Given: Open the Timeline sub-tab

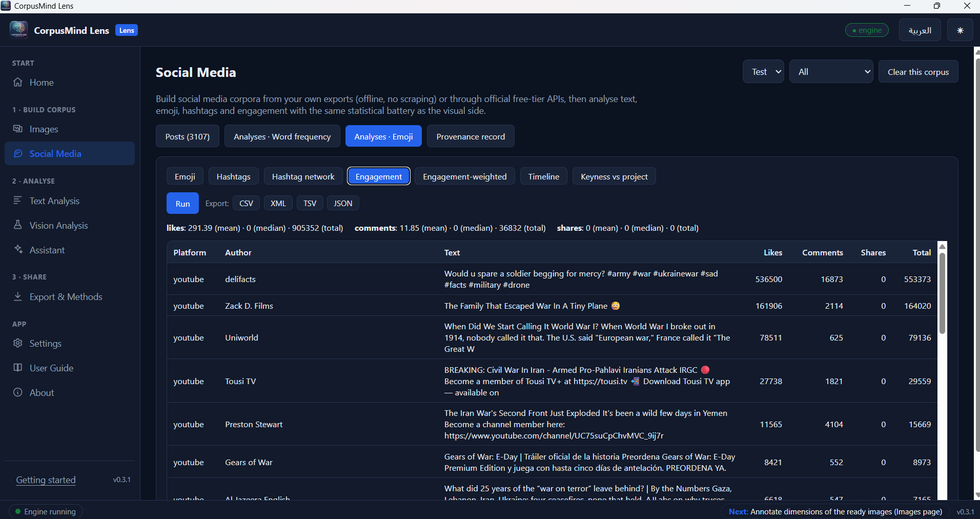Looking at the screenshot, I should click(x=543, y=176).
